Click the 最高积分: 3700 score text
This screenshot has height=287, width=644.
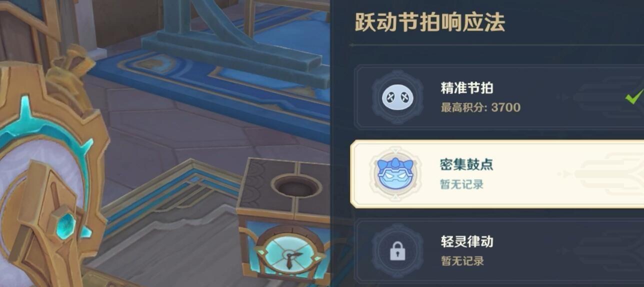480,107
